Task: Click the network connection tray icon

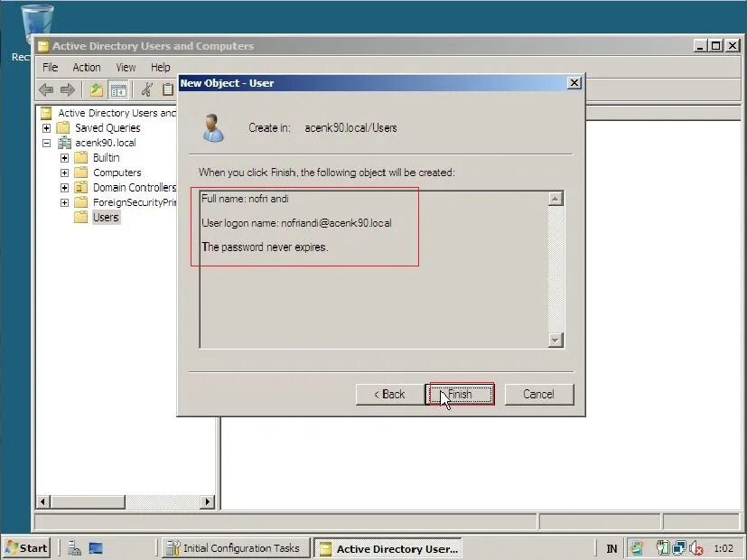Action: coord(680,548)
